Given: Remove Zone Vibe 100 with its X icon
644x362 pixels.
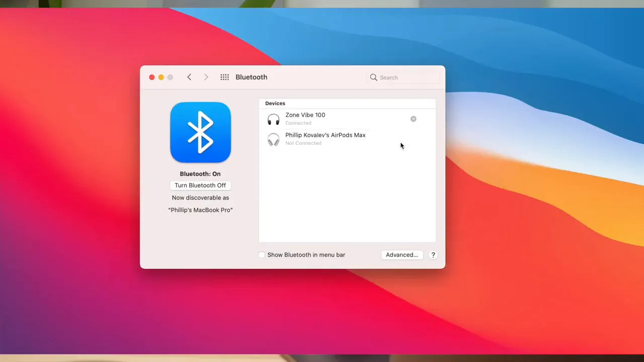Looking at the screenshot, I should (413, 119).
